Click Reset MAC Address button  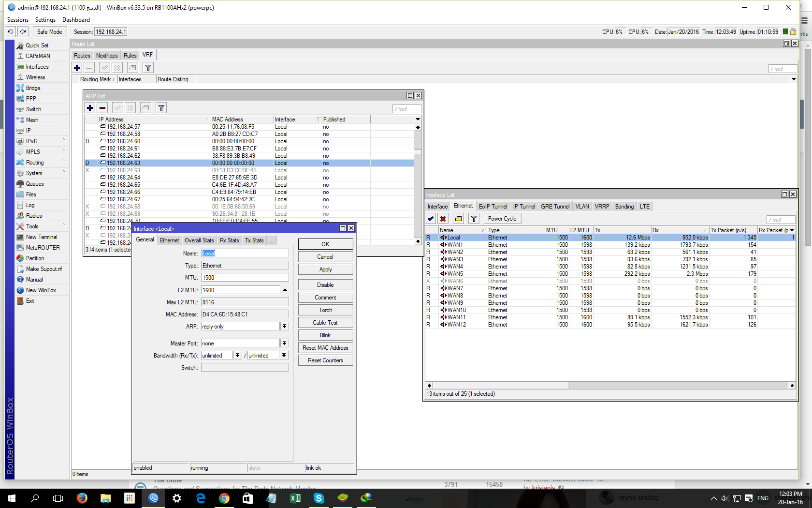(x=325, y=348)
